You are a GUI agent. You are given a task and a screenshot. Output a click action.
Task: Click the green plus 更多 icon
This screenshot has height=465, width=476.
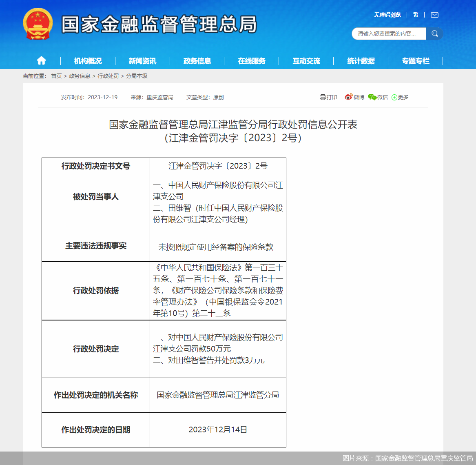(394, 97)
